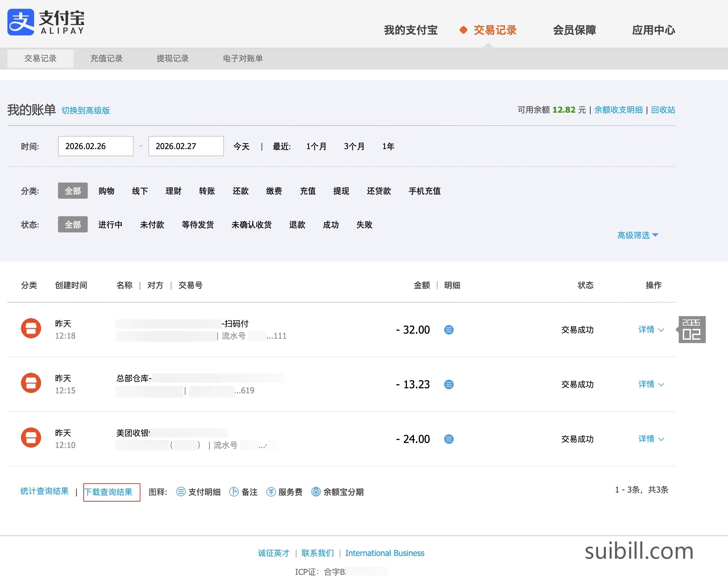Open 会员保障 in the top navigation
The height and width of the screenshot is (587, 728).
pos(574,30)
